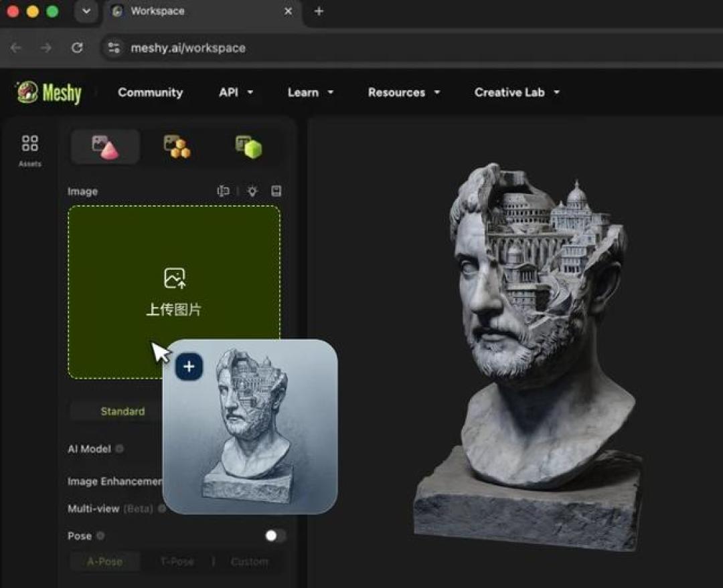723x588 pixels.
Task: Open a new browser tab with plus
Action: [x=319, y=11]
